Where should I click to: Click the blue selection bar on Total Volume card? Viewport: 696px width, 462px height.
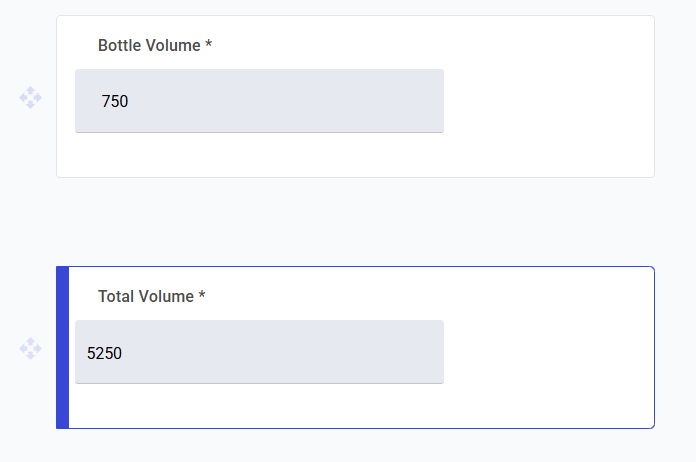click(x=62, y=348)
